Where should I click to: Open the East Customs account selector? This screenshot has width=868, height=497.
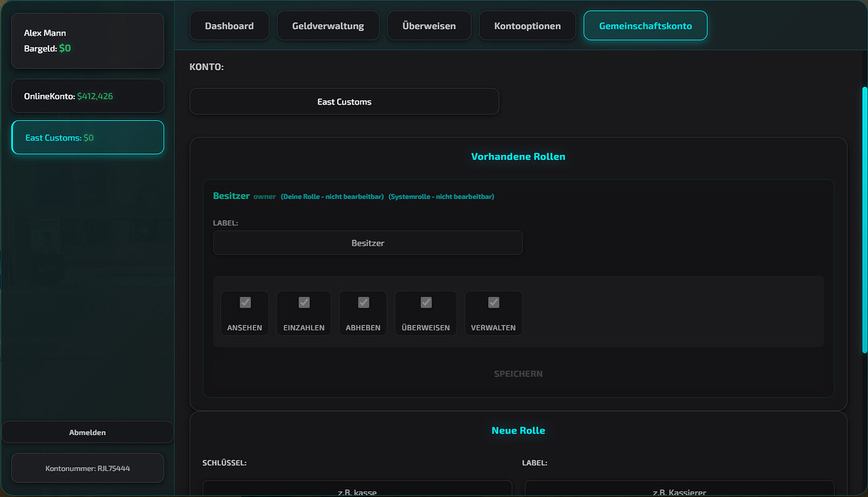344,101
